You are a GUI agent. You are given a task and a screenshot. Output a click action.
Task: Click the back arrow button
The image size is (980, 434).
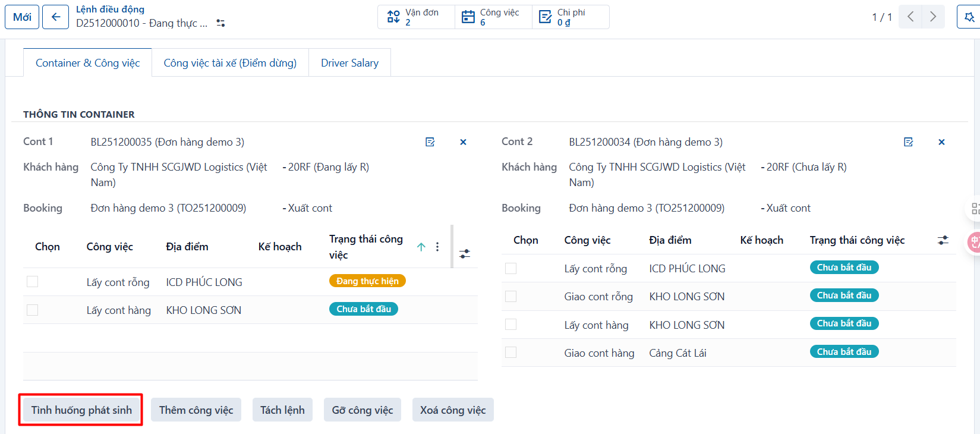[55, 17]
